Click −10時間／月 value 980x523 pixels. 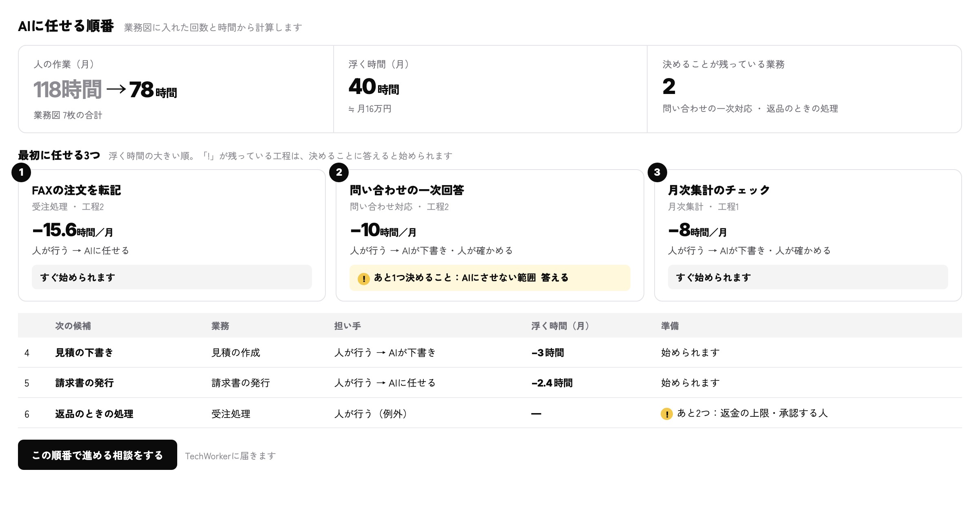click(x=383, y=230)
